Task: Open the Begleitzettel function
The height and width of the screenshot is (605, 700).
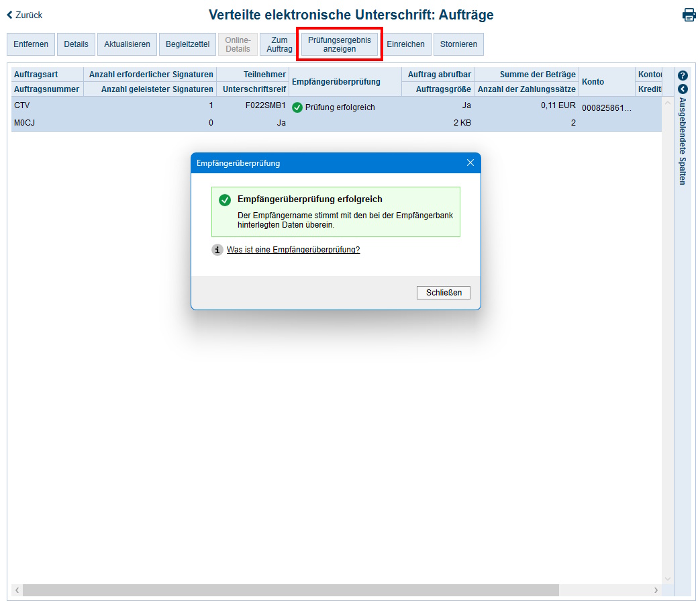Action: coord(187,44)
